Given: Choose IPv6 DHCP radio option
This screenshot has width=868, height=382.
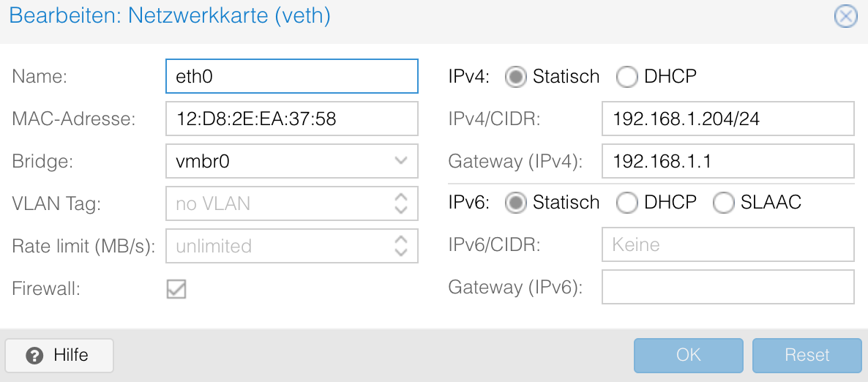Looking at the screenshot, I should 627,203.
